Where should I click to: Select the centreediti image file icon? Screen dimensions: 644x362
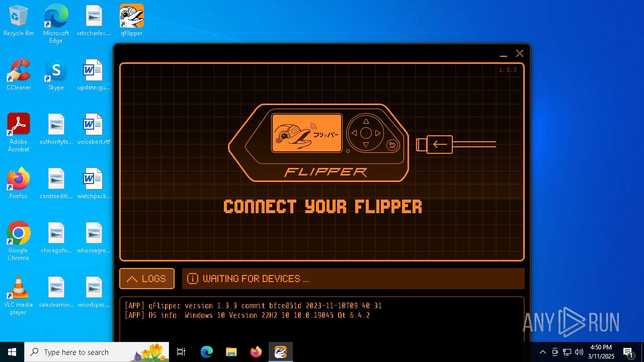(x=56, y=184)
